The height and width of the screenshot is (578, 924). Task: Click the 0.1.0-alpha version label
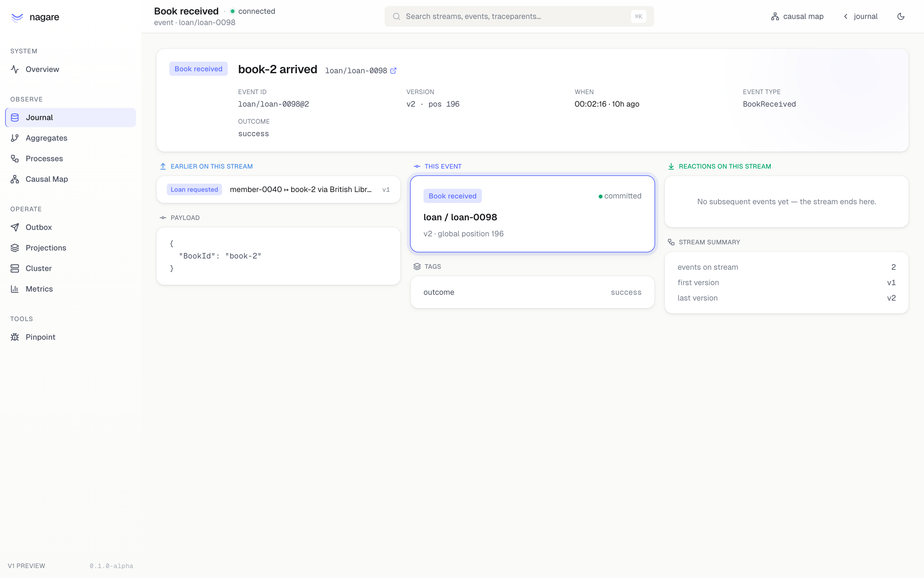pyautogui.click(x=112, y=566)
